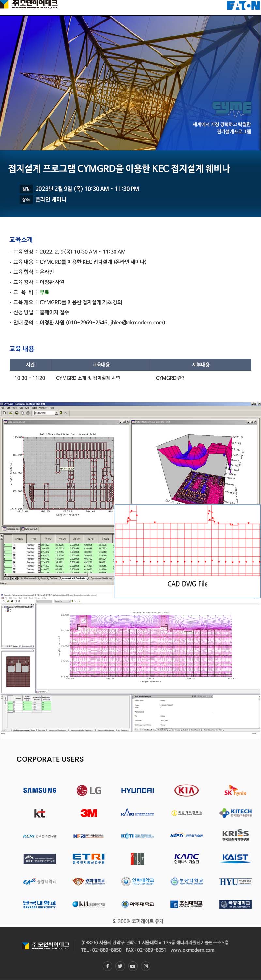
Task: Toggle Enabled checkbox in conductor row 3
Action: (x=14, y=552)
